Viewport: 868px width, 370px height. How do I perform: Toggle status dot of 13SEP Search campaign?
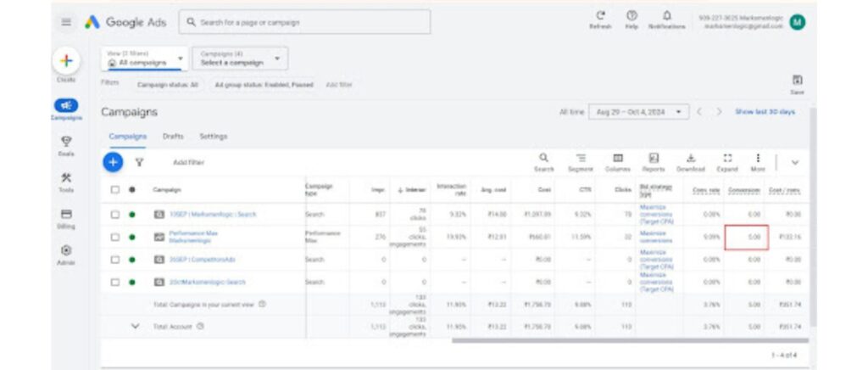point(131,215)
